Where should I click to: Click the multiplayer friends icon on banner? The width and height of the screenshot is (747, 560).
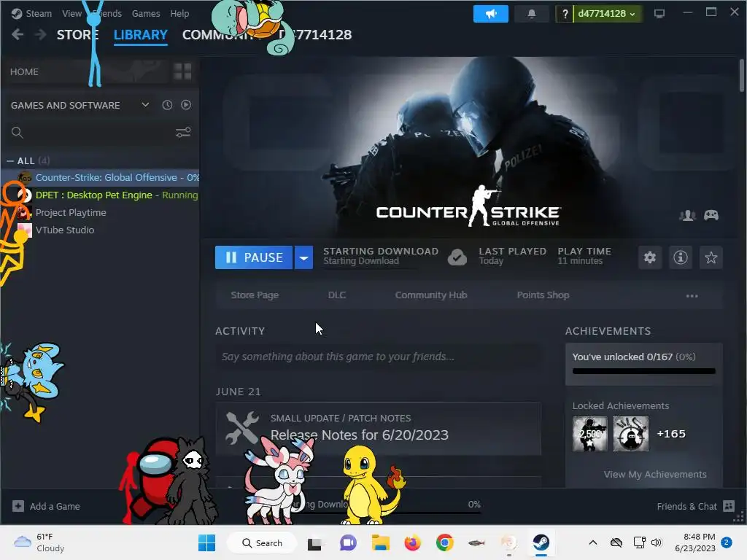tap(687, 216)
